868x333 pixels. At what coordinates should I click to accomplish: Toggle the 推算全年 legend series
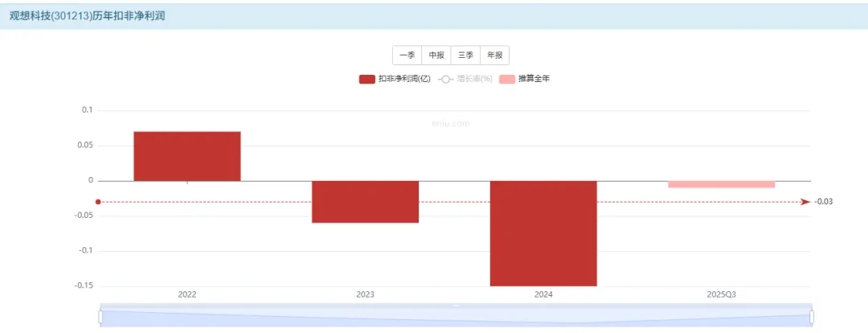pos(525,80)
